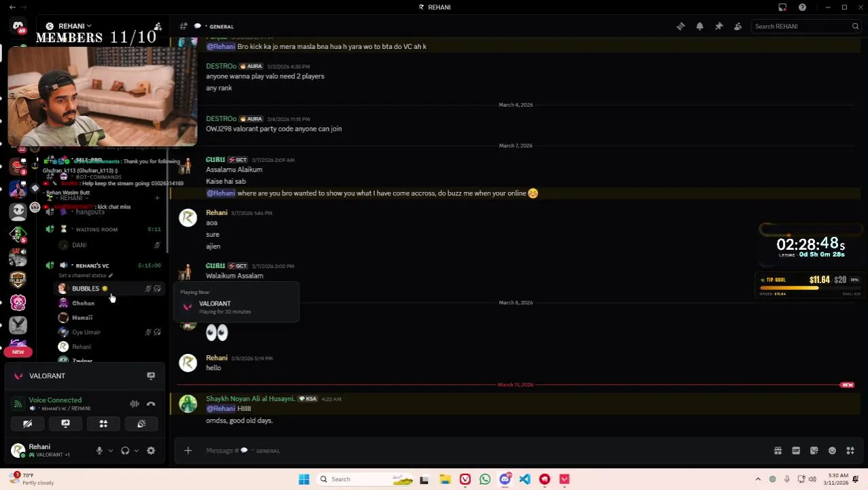Show pinned messages
Screen dimensions: 868x490
(718, 27)
